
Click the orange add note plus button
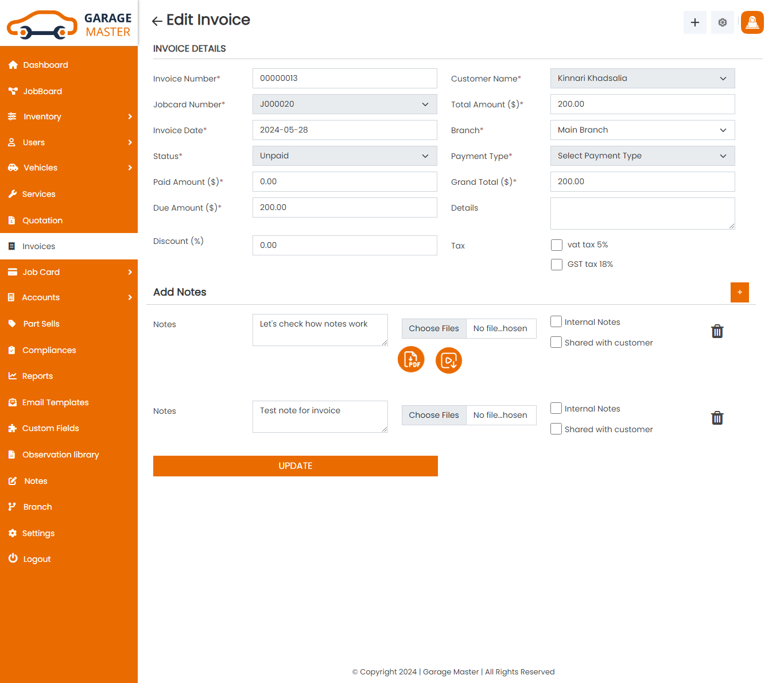(x=739, y=292)
